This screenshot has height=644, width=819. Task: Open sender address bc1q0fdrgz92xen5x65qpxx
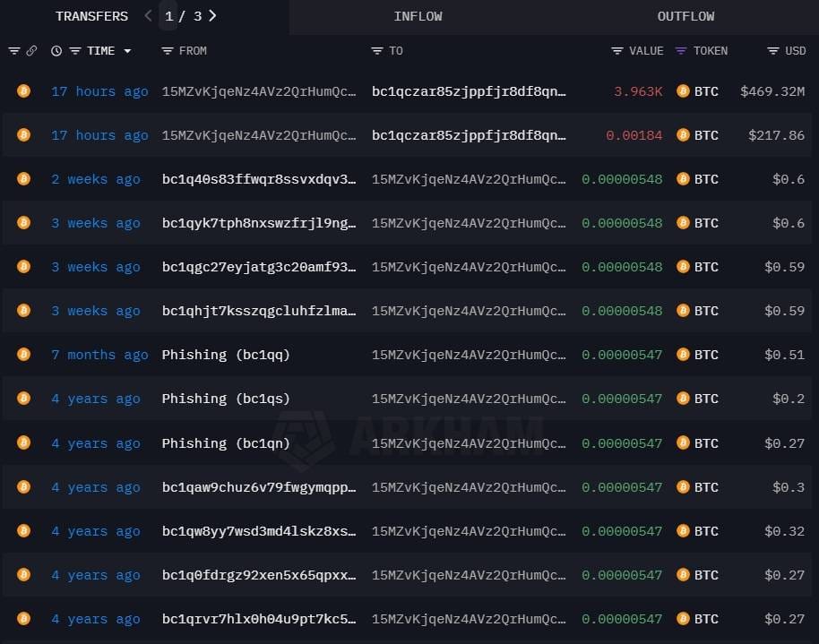(x=259, y=575)
